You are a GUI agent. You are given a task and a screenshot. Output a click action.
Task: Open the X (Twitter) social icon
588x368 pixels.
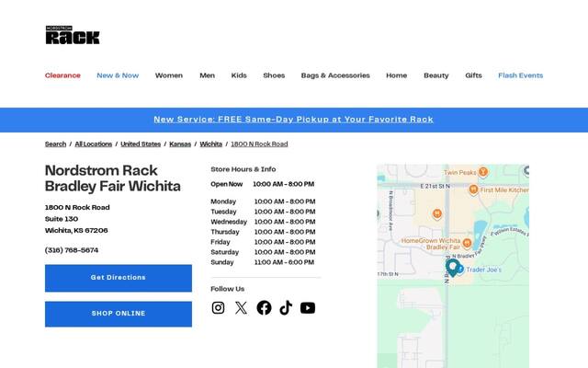pos(241,308)
